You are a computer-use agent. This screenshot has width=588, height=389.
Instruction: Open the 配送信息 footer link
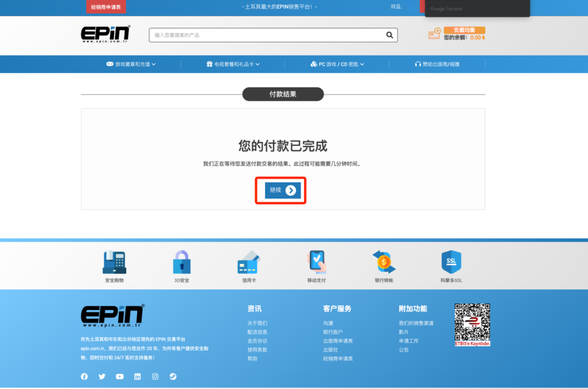[257, 332]
